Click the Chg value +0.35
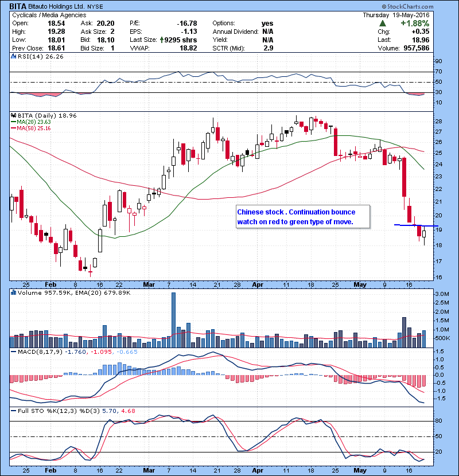Viewport: 459px width, 476px height. (x=421, y=32)
